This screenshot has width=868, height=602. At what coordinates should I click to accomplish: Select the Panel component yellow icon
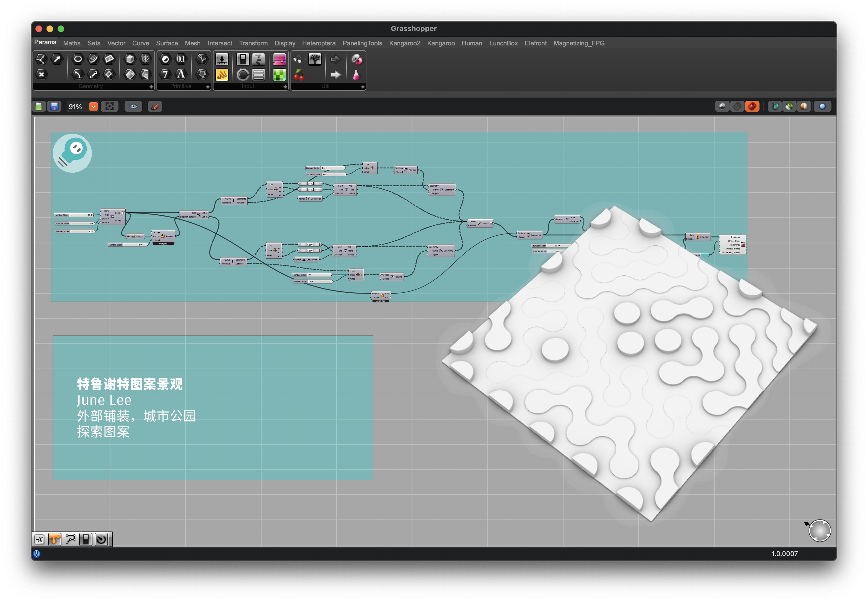point(222,75)
